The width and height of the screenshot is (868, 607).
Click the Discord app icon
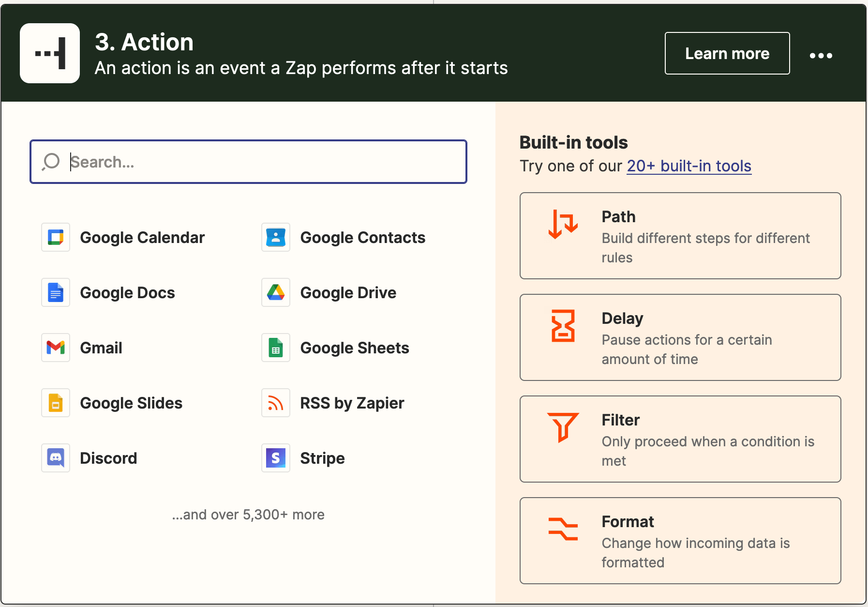[x=56, y=458]
